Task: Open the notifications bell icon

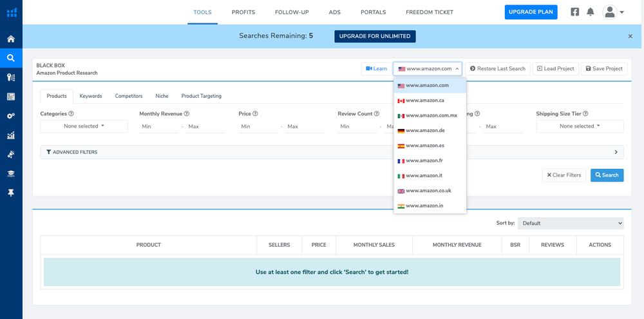Action: pos(590,12)
